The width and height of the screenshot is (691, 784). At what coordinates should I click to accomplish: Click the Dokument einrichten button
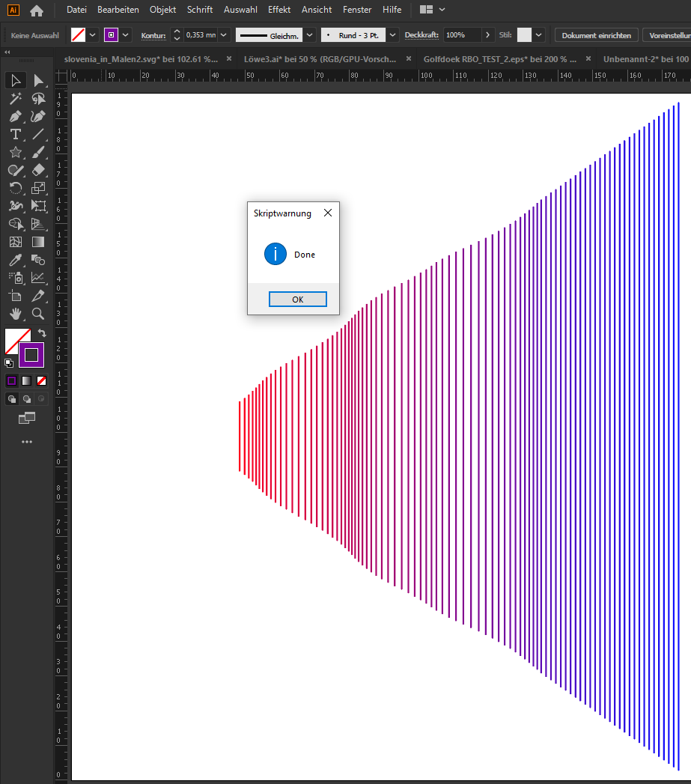point(596,34)
